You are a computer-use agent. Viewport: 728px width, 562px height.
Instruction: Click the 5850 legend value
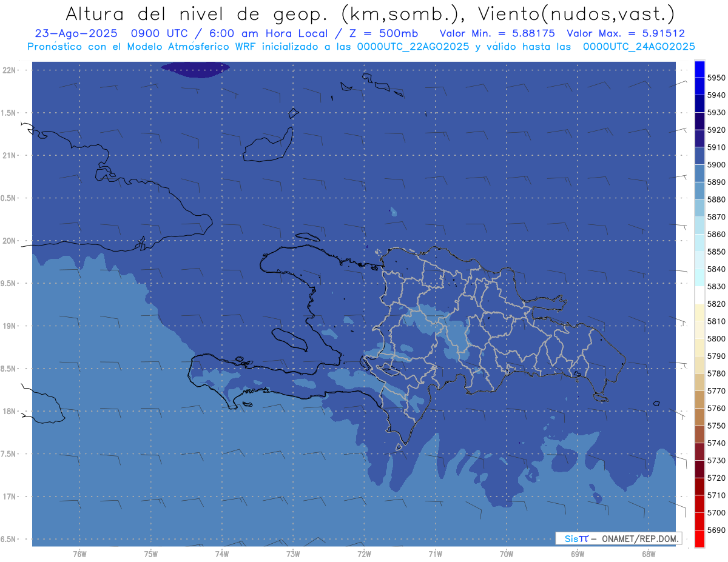click(x=716, y=252)
